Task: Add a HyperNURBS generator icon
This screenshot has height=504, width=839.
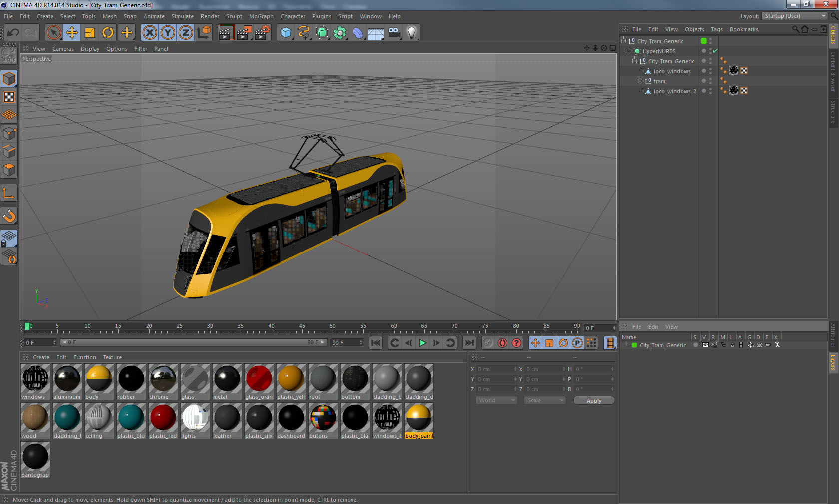Action: (x=322, y=33)
